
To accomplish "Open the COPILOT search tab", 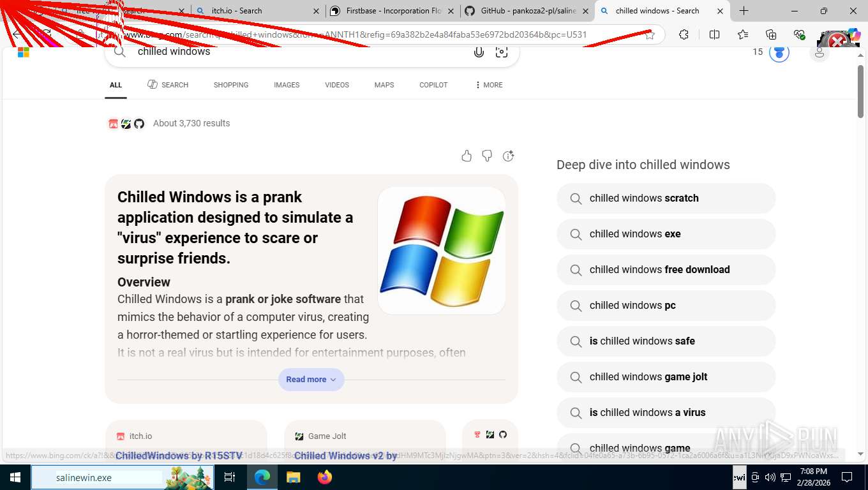I will pos(433,85).
